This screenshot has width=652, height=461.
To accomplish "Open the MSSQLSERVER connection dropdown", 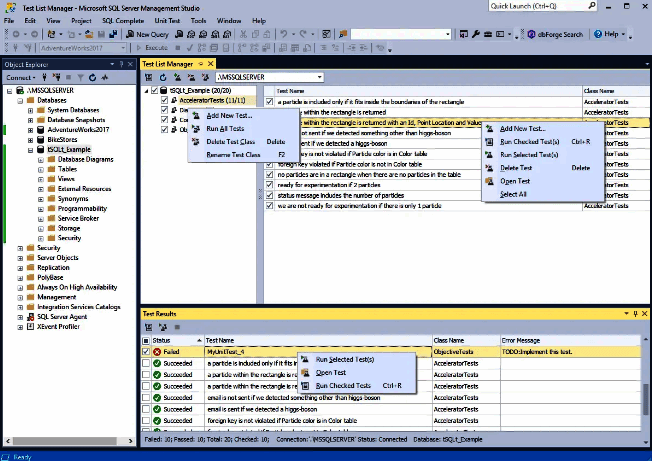I will point(319,77).
